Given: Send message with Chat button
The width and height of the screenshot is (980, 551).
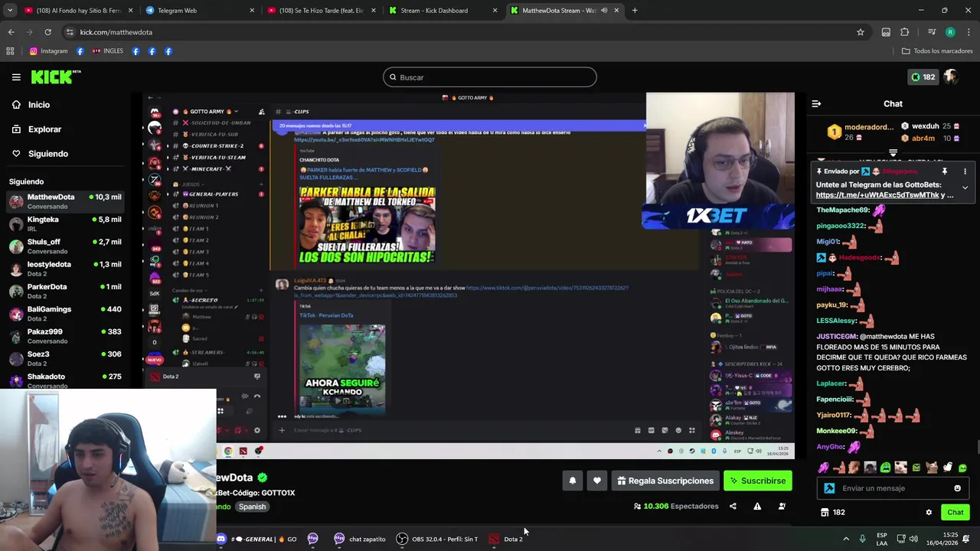Looking at the screenshot, I should 955,513.
